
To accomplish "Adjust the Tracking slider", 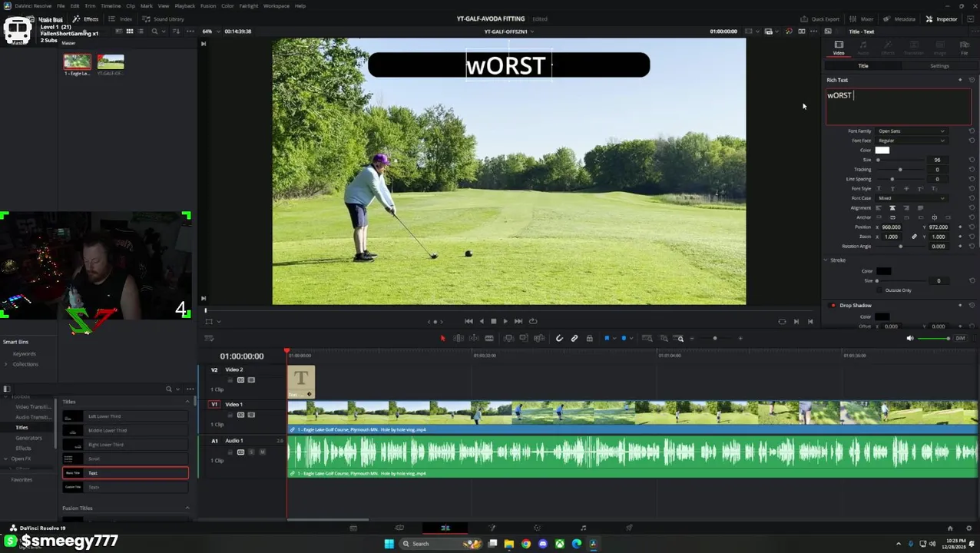I will pos(899,169).
